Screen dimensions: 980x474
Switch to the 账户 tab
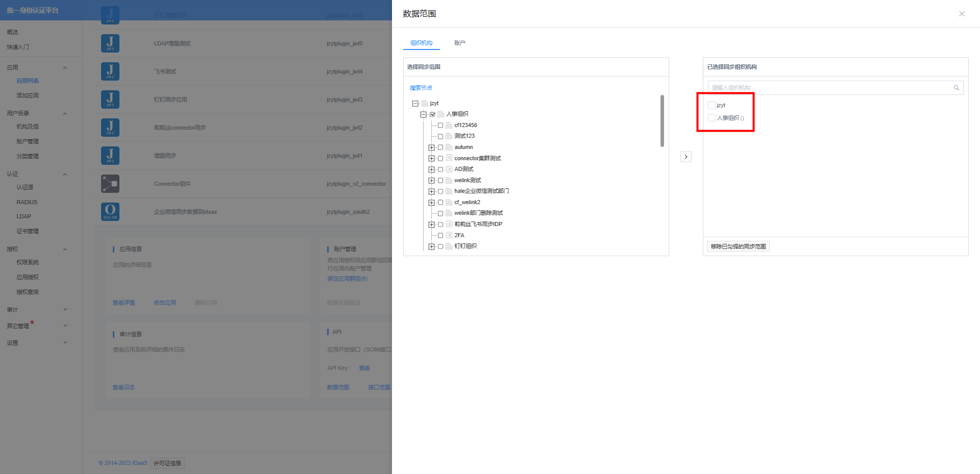[x=459, y=43]
